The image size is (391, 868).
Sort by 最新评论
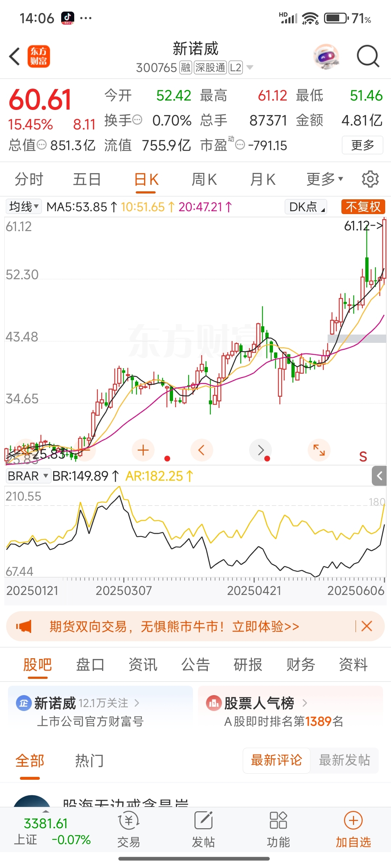[x=277, y=760]
